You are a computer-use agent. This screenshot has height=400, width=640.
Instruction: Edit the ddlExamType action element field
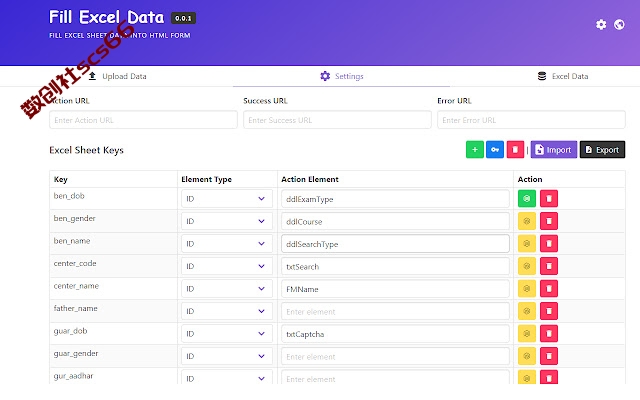(x=395, y=199)
